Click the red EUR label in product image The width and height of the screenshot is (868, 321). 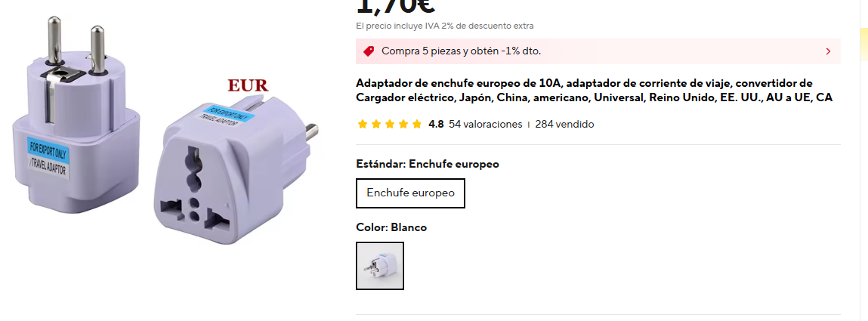point(248,85)
